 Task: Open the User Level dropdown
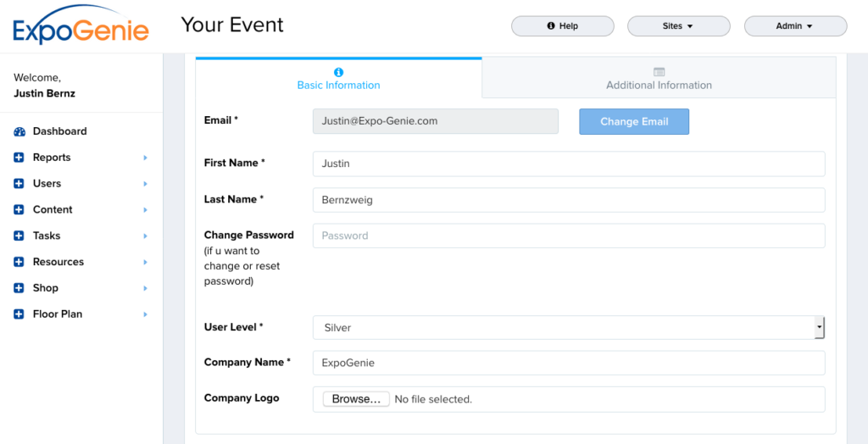tap(568, 327)
